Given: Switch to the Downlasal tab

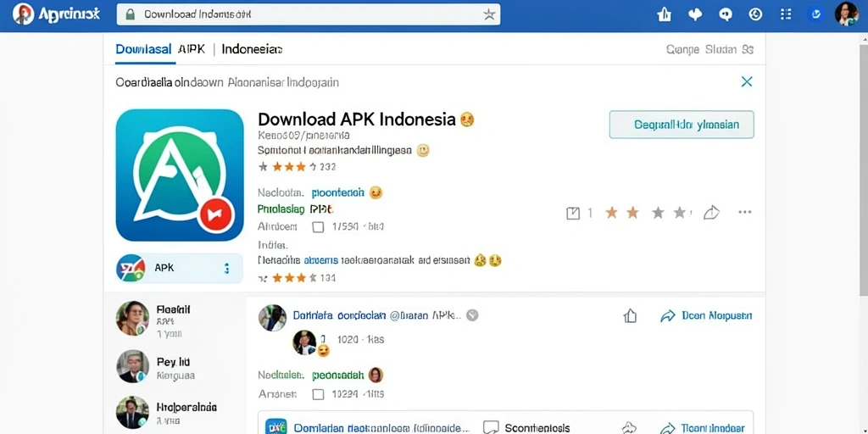Looking at the screenshot, I should 142,48.
